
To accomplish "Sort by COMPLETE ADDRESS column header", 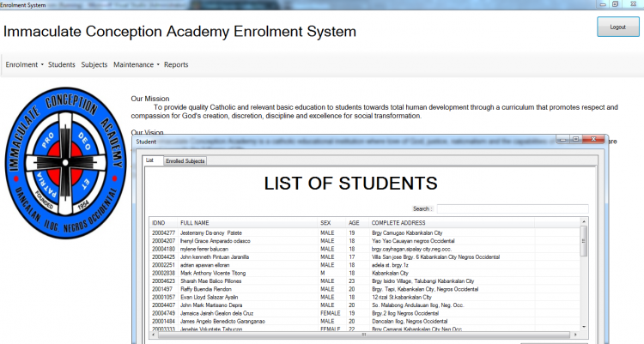I will 452,222.
